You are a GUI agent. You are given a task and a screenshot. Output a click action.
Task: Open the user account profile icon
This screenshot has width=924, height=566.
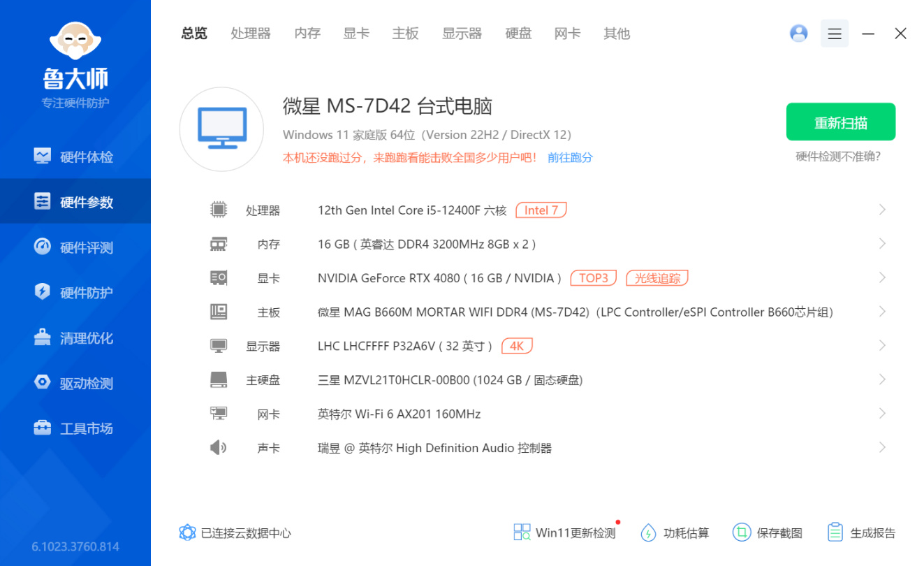click(798, 33)
